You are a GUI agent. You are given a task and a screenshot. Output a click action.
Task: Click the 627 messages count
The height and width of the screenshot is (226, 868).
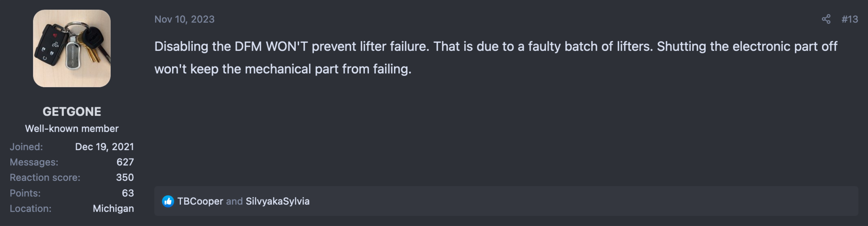coord(125,162)
